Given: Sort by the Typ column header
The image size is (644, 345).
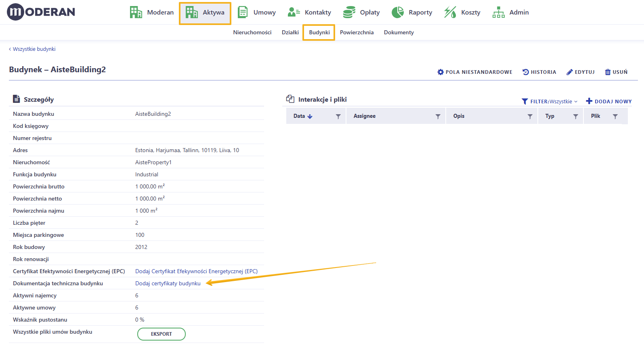Looking at the screenshot, I should point(550,116).
